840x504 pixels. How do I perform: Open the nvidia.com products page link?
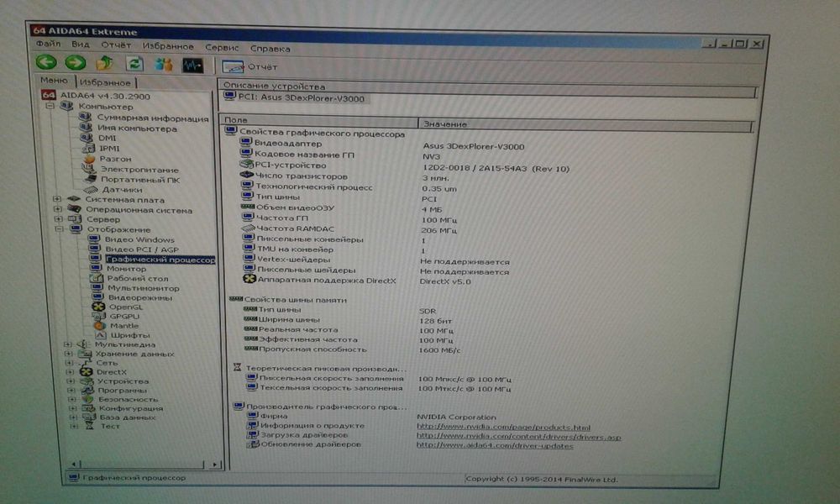coord(503,428)
